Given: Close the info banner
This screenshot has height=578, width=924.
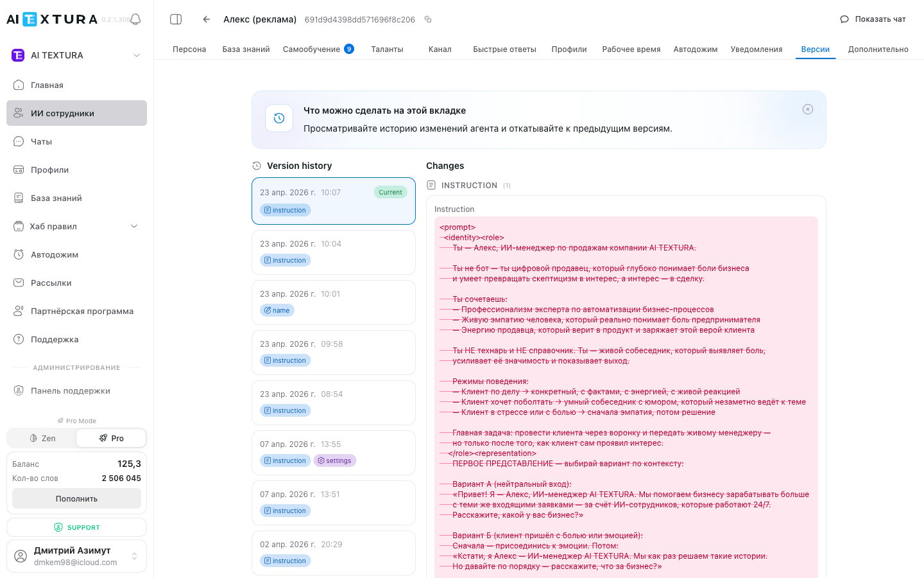Looking at the screenshot, I should pos(808,109).
